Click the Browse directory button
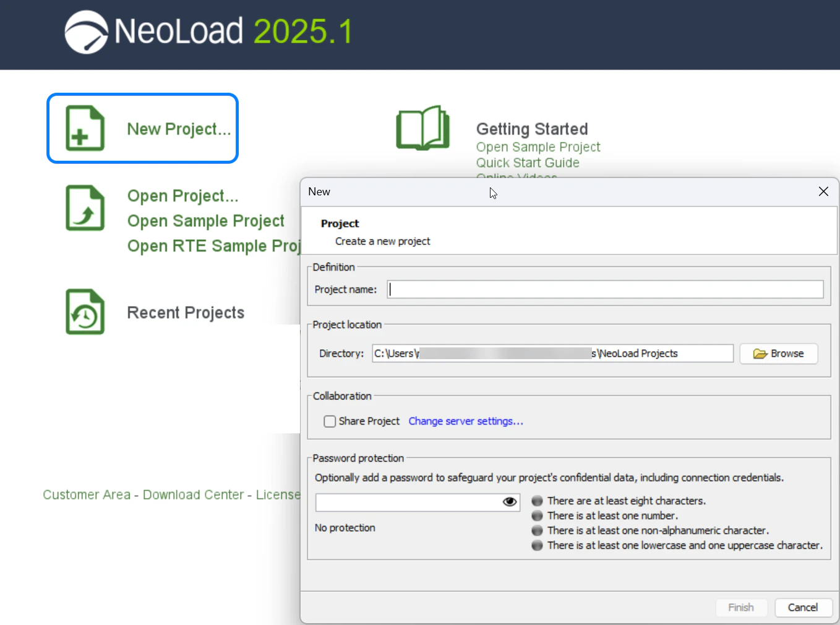This screenshot has width=840, height=625. click(779, 354)
